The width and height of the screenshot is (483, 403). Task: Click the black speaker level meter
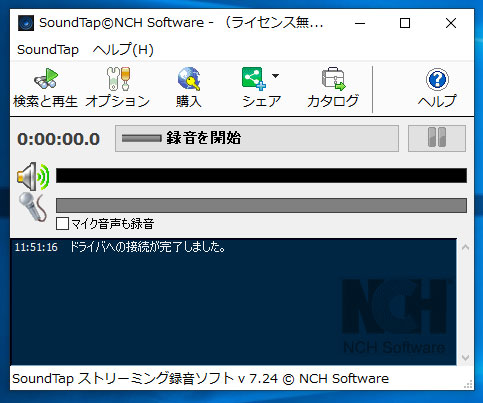[x=261, y=176]
